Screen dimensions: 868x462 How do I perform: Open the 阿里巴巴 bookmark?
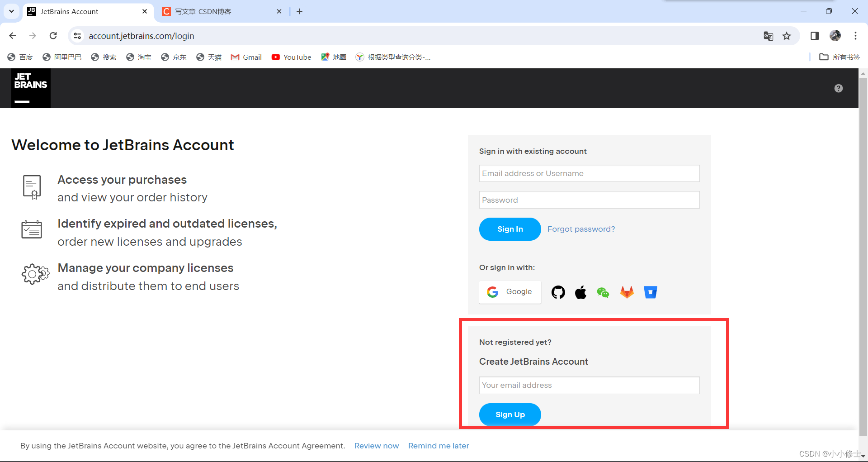click(x=62, y=57)
